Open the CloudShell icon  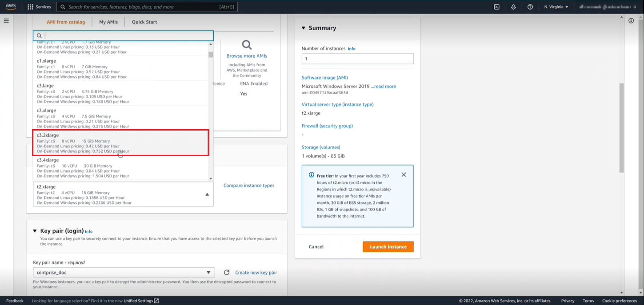click(496, 7)
